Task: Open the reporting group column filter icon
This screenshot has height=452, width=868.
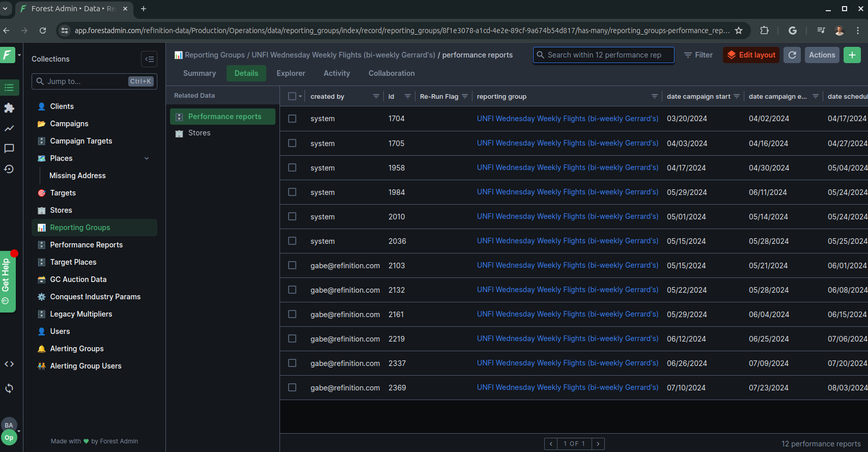Action: point(655,96)
